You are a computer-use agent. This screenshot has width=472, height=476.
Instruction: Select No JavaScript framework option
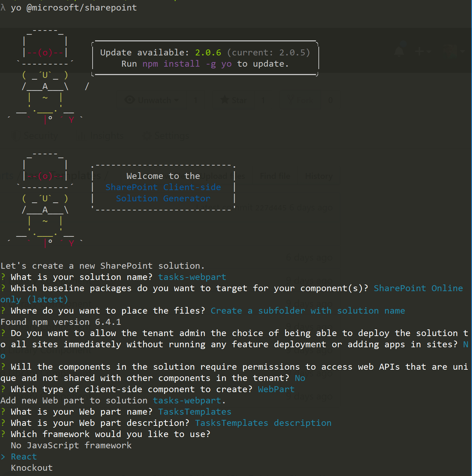pos(71,445)
